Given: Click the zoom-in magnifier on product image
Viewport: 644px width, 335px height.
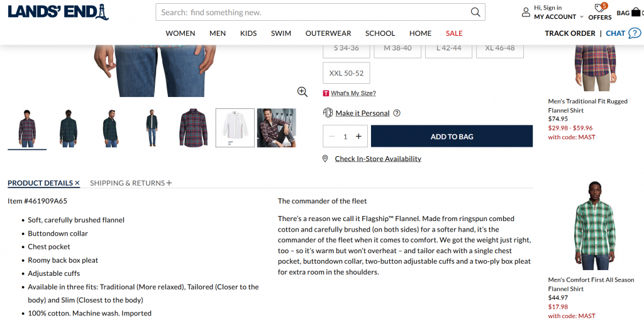Looking at the screenshot, I should (303, 92).
